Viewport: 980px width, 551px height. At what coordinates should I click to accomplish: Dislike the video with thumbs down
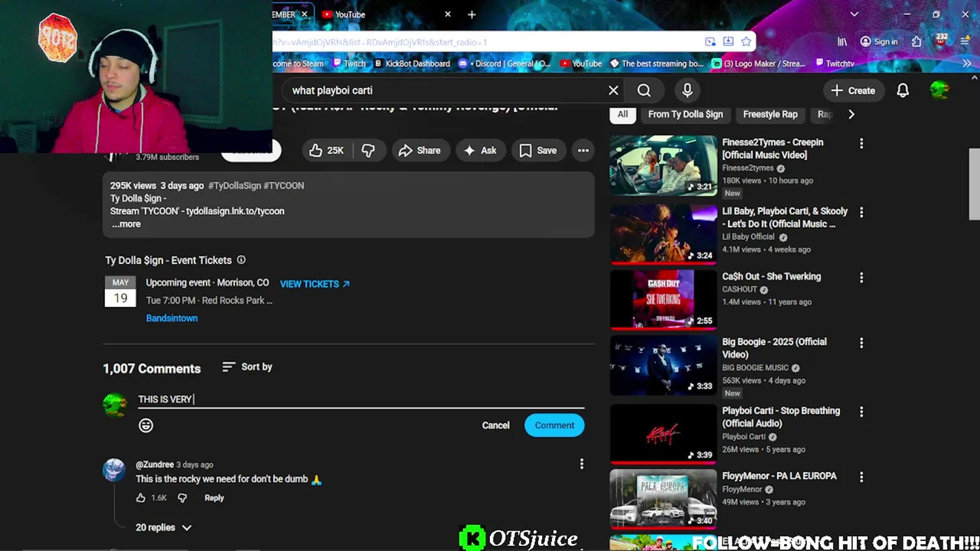pyautogui.click(x=368, y=151)
